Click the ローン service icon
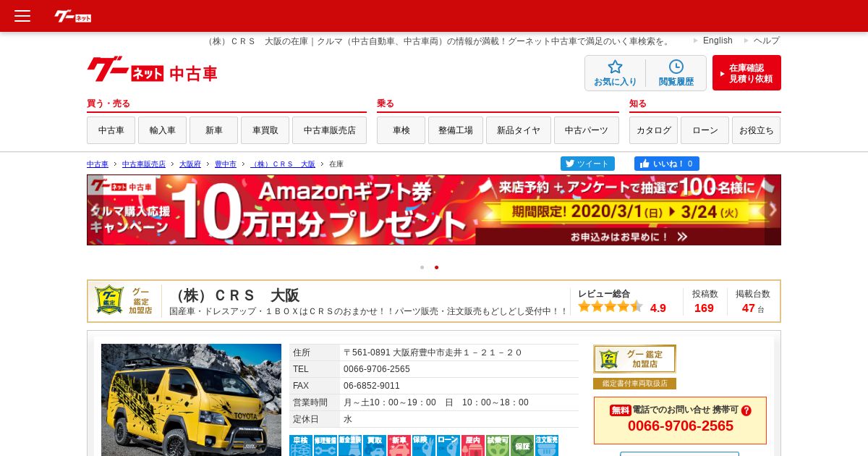The height and width of the screenshot is (456, 868). pos(448,445)
